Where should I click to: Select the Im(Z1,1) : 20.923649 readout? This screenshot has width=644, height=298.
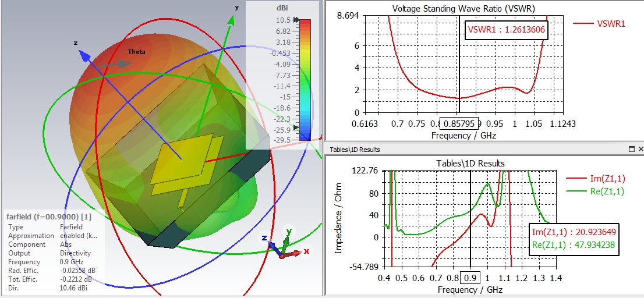tap(574, 233)
